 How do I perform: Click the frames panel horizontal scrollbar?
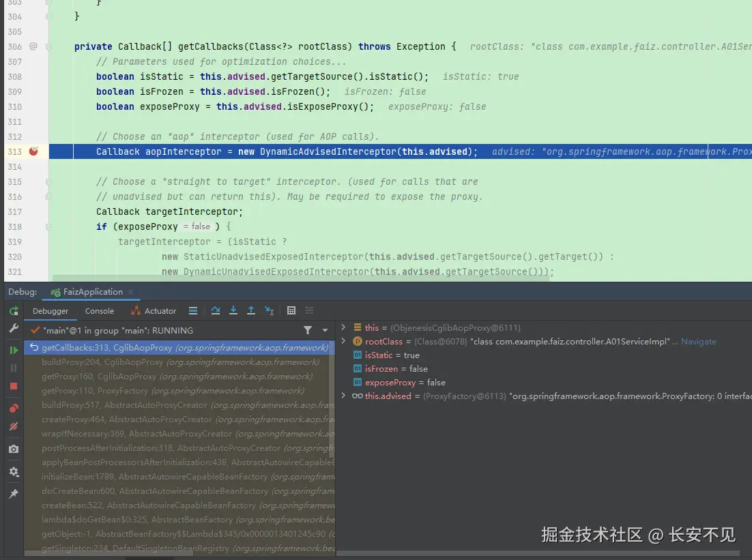[109, 554]
